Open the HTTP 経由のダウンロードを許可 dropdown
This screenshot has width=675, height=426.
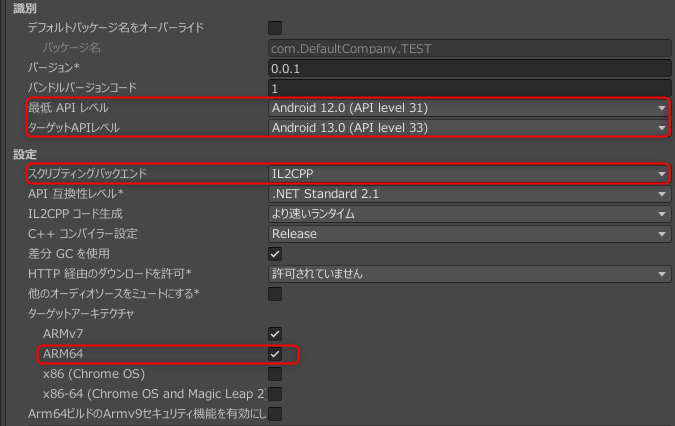point(470,274)
